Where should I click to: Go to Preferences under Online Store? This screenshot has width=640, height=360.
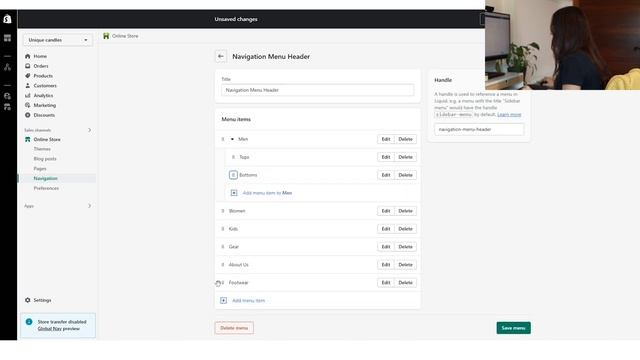point(46,188)
